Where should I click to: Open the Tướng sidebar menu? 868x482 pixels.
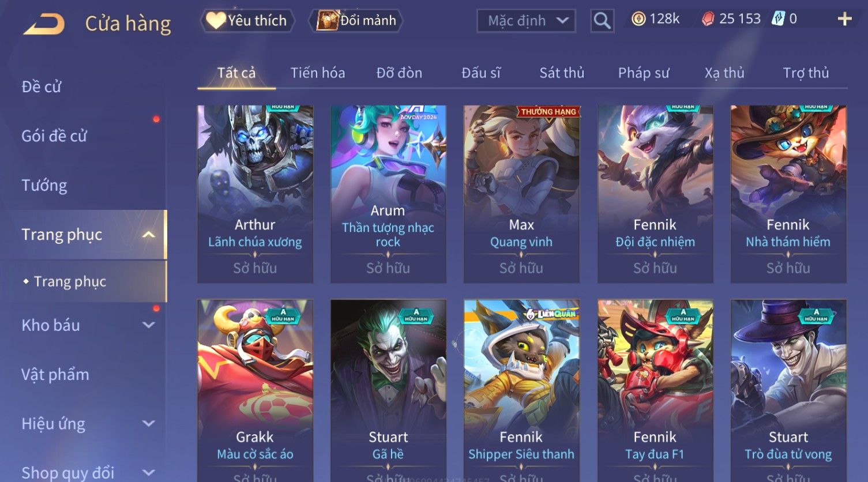[44, 186]
